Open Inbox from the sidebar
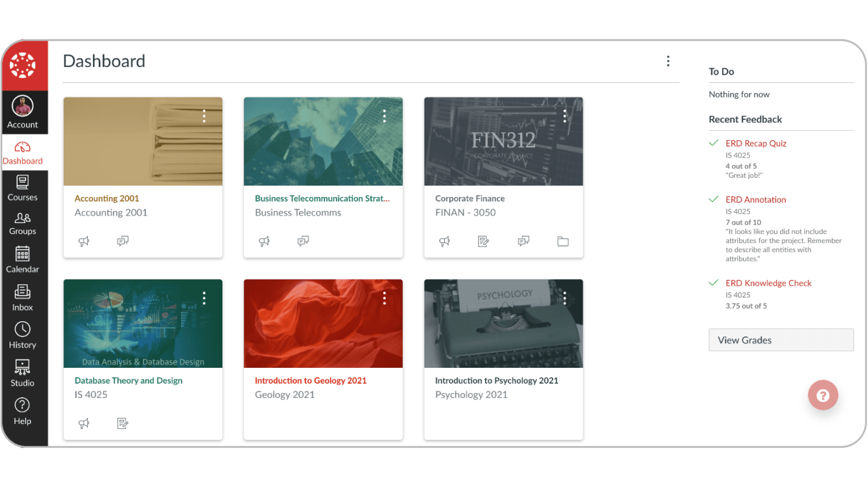868x487 pixels. (x=23, y=298)
